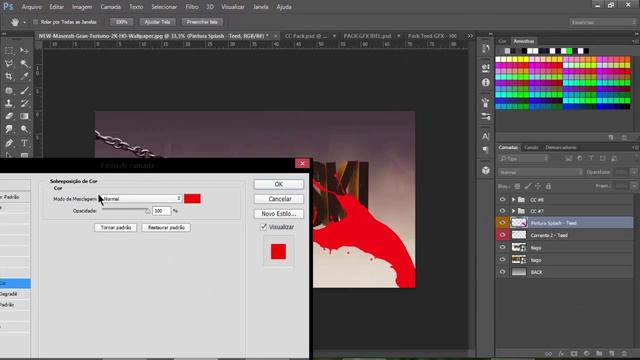
Task: Open the Layers panel flyout menu
Action: pyautogui.click(x=635, y=147)
